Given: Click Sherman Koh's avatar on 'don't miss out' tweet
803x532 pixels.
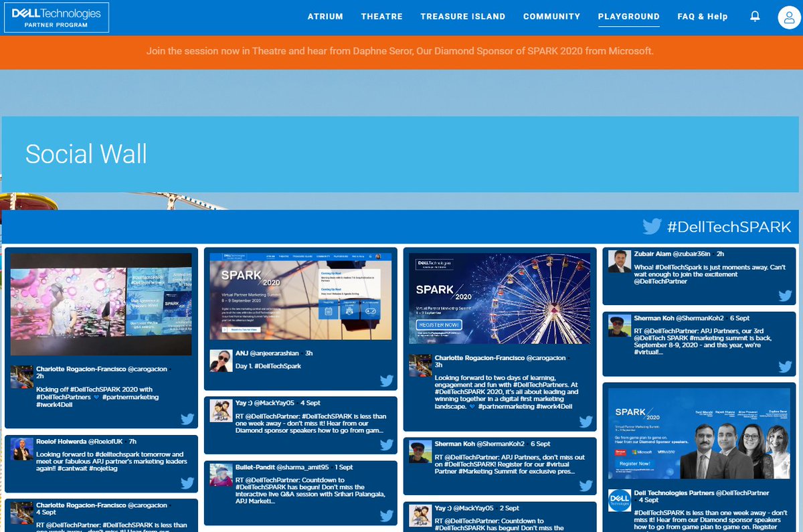Looking at the screenshot, I should [420, 452].
